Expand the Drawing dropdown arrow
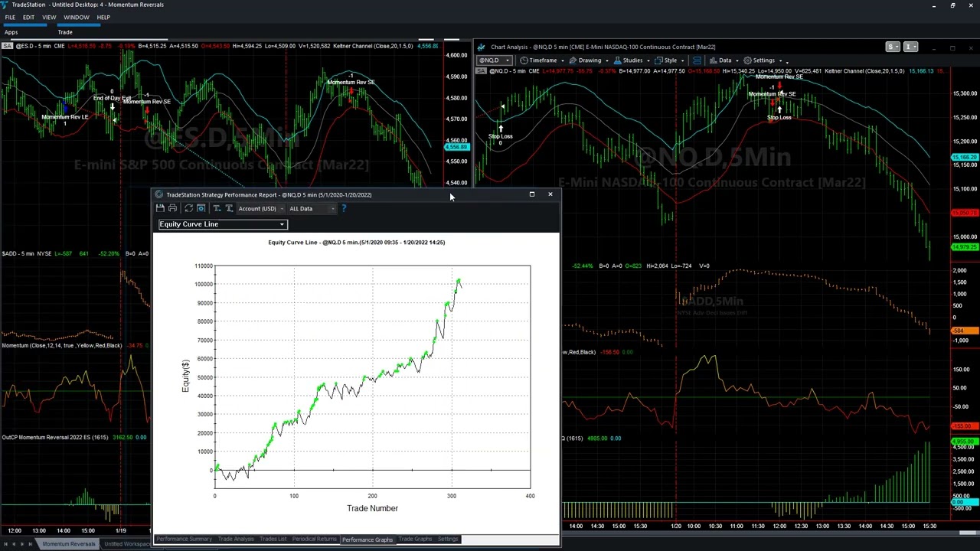Viewport: 980px width, 551px height. pos(606,60)
